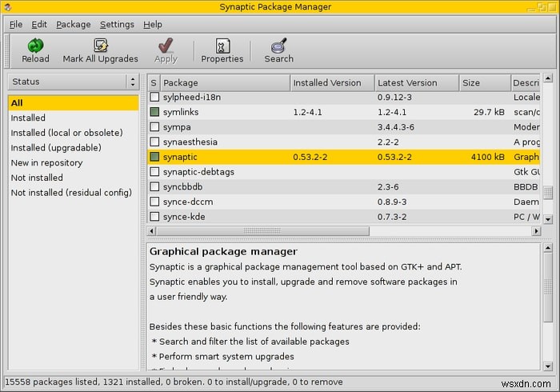The image size is (560, 392).
Task: Select the symlinks package name
Action: 181,112
